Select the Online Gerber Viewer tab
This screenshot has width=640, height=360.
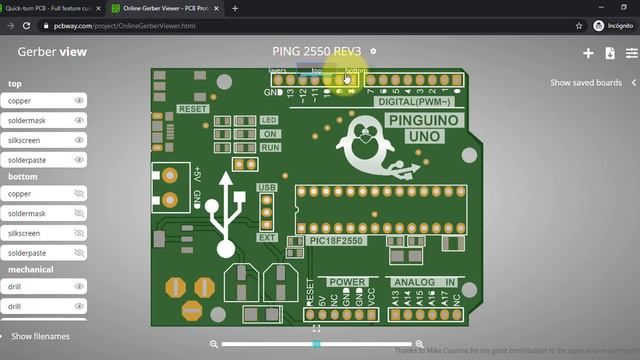tap(165, 8)
